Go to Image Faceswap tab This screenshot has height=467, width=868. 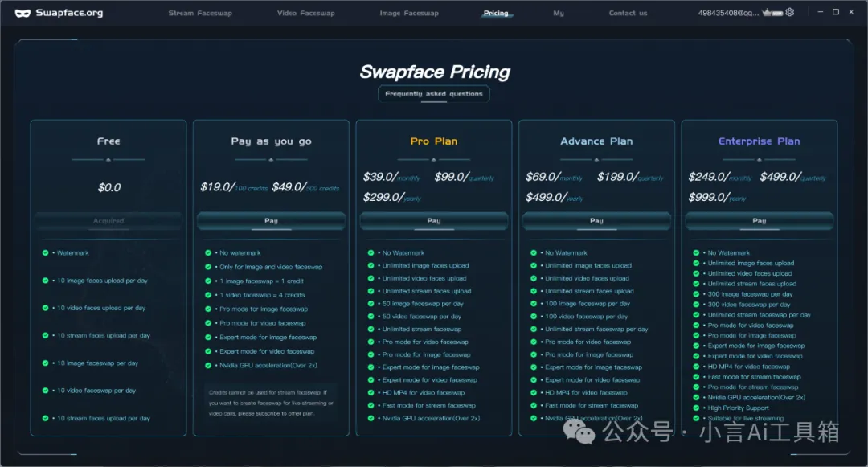[x=409, y=13]
